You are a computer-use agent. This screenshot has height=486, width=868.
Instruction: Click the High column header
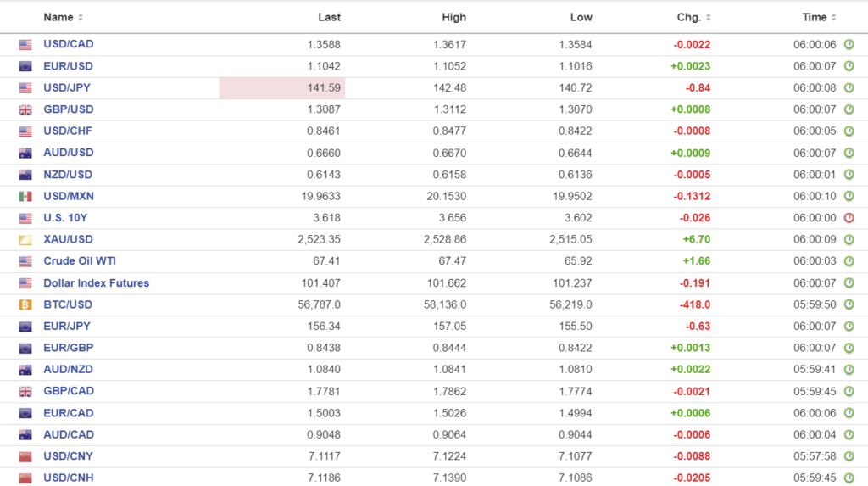pyautogui.click(x=453, y=17)
